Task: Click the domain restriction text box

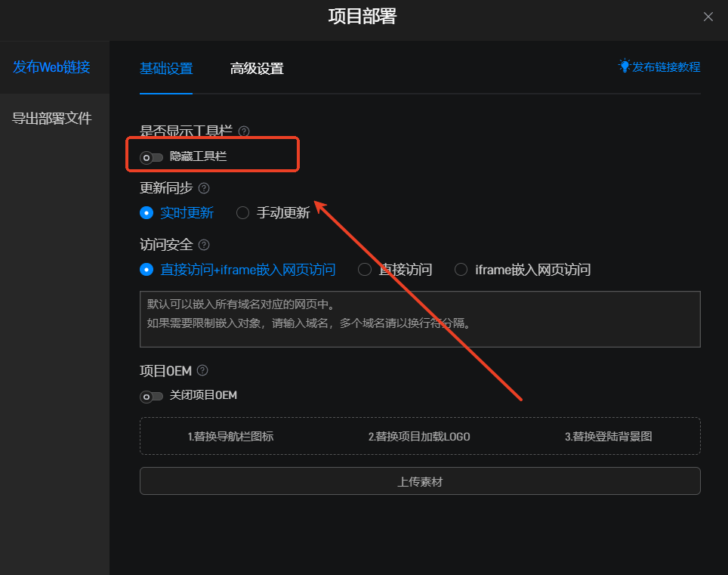Action: point(420,319)
